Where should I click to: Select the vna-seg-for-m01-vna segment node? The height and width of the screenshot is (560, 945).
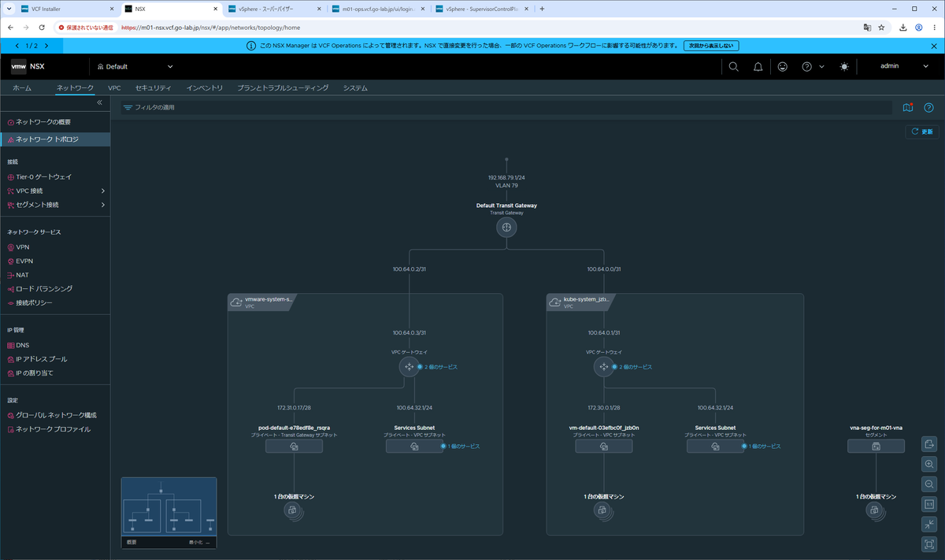coord(876,446)
